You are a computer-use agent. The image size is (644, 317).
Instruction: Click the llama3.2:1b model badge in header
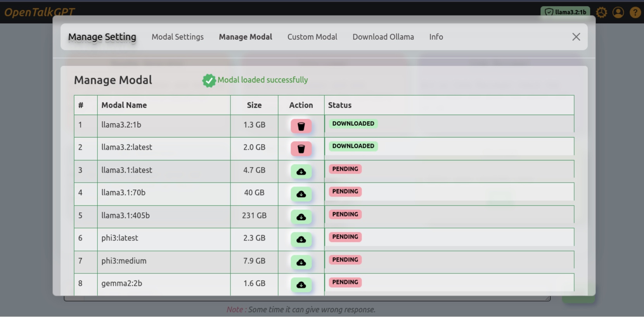coord(565,12)
